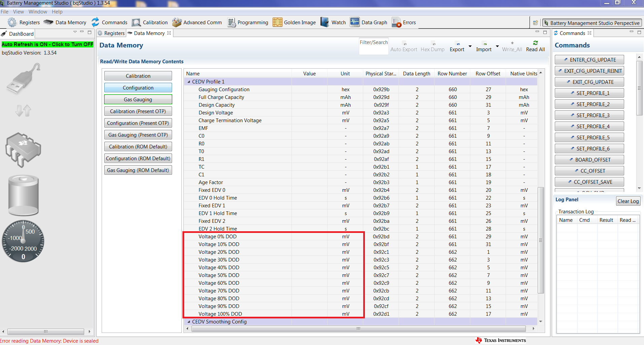Select Configuration (Present OTP)

pos(138,123)
